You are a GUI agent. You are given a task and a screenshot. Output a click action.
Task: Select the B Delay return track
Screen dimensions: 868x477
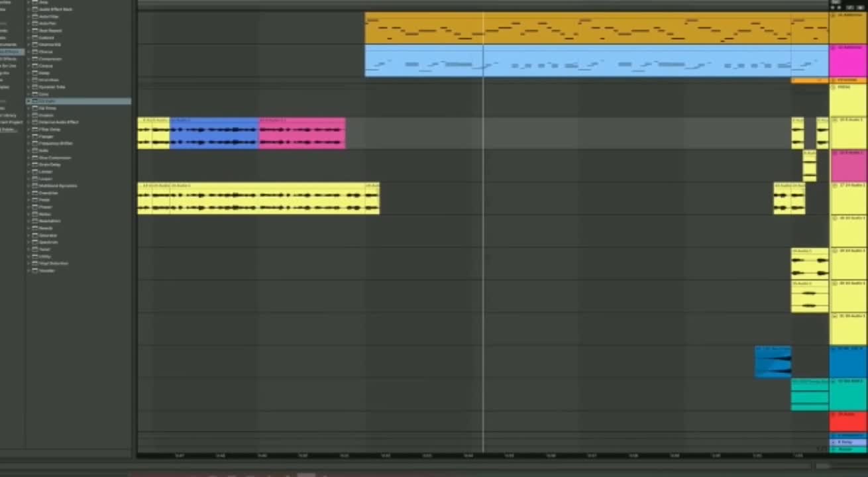tap(847, 442)
